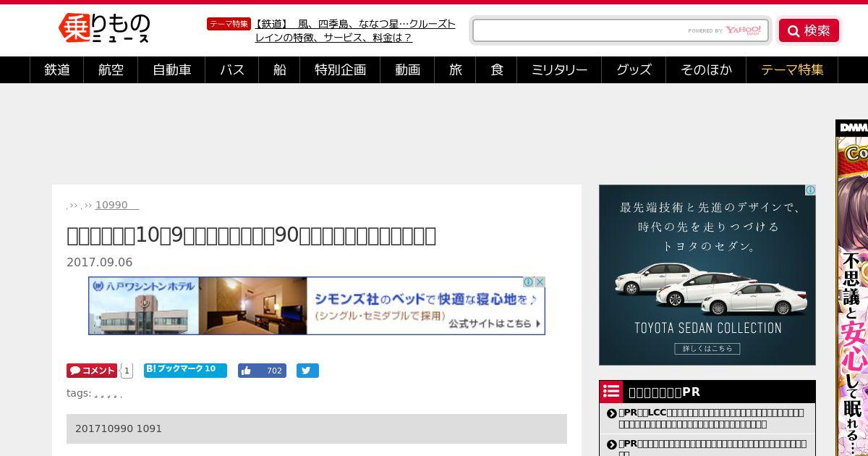Click the 詳しくはこちら button in Toyota ad
Screen dimensions: 868x456
(x=707, y=348)
